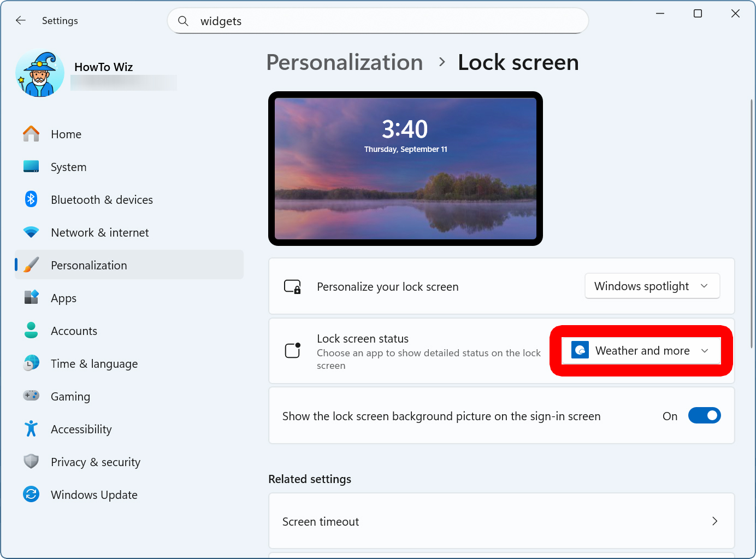
Task: Select Apps in the sidebar
Action: 64,298
